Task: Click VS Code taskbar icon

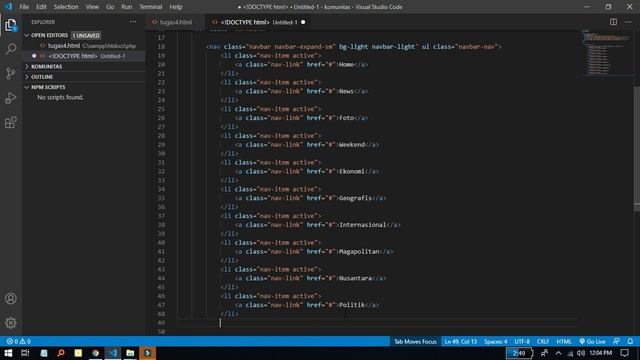Action: [x=113, y=353]
